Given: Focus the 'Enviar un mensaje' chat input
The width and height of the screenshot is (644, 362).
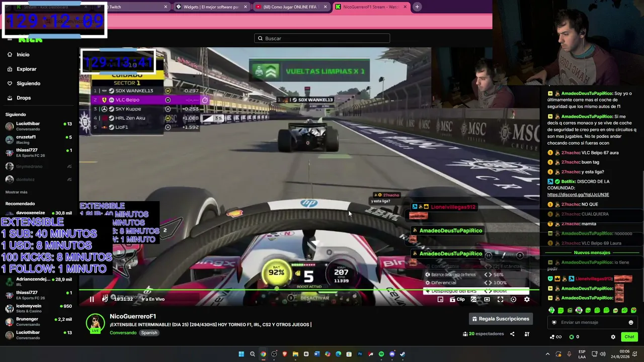Looking at the screenshot, I should (x=592, y=322).
